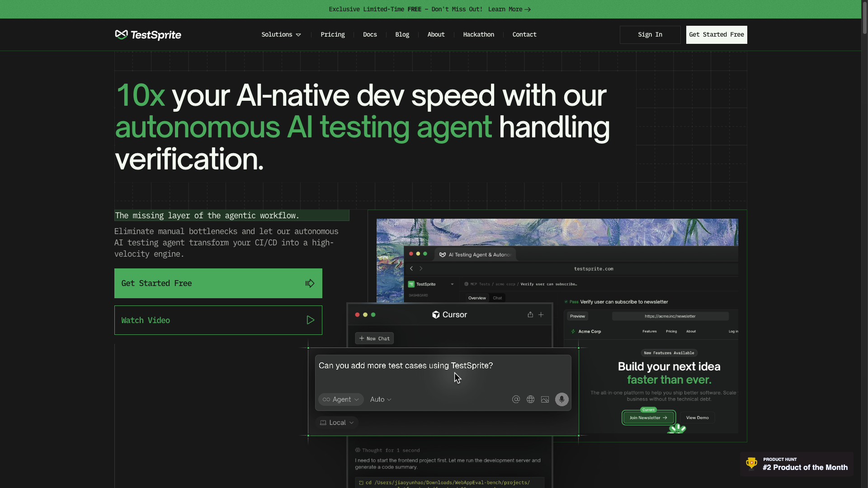Start a New Chat in Cursor
Viewport: 868px width, 488px height.
[374, 338]
